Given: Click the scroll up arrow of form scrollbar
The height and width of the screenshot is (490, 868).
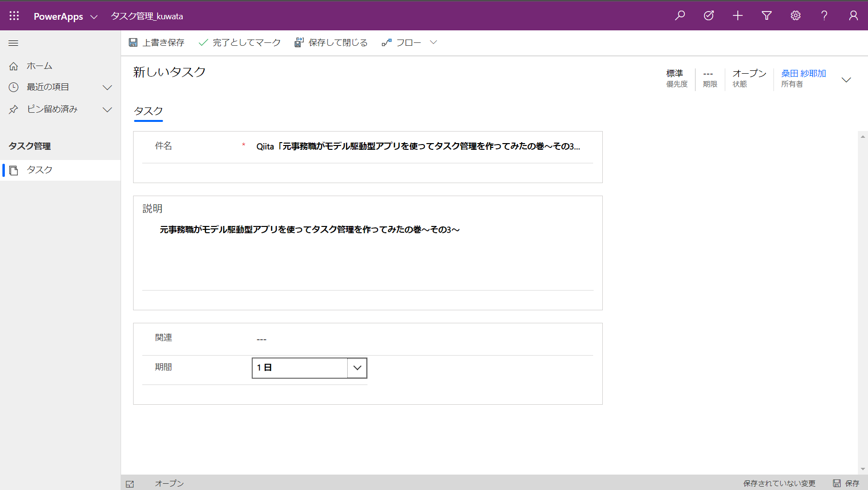Looking at the screenshot, I should (x=863, y=137).
